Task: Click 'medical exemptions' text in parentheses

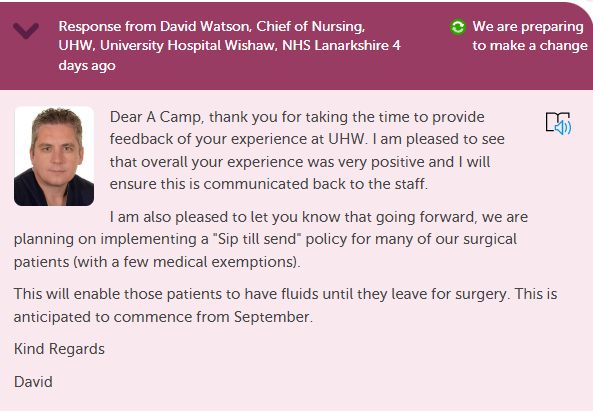Action: (x=225, y=262)
